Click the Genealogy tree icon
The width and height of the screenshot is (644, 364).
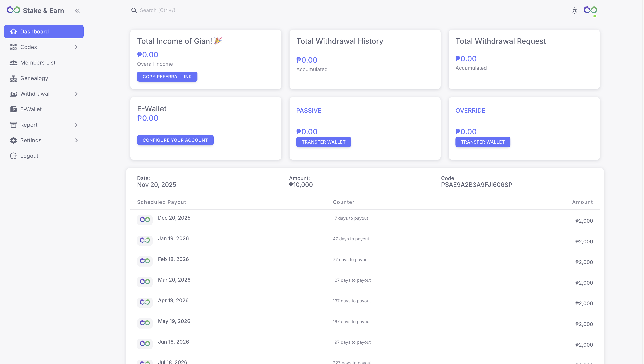coord(13,78)
